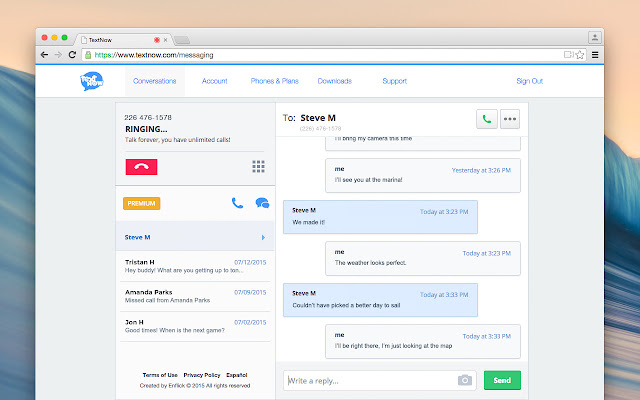Reload the page
640x400 pixels.
[x=72, y=55]
